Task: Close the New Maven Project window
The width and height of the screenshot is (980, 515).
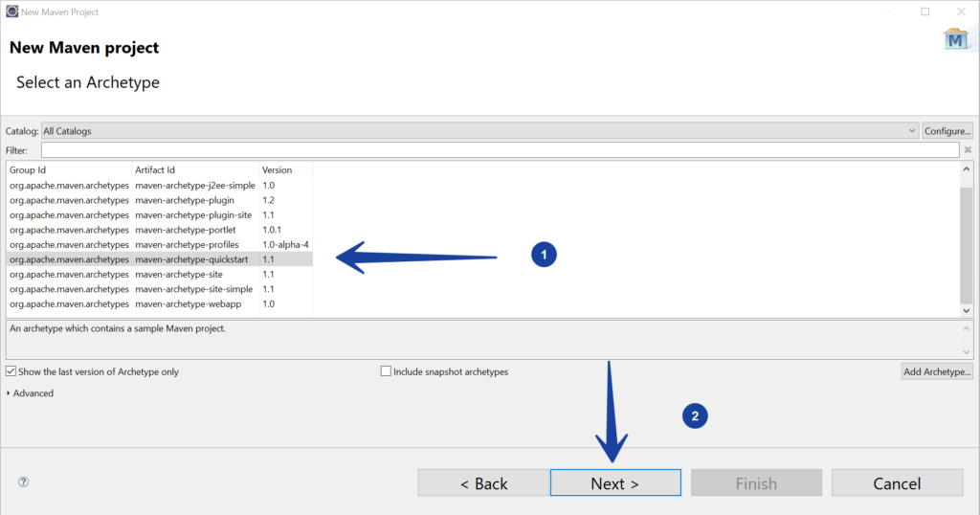Action: click(961, 11)
